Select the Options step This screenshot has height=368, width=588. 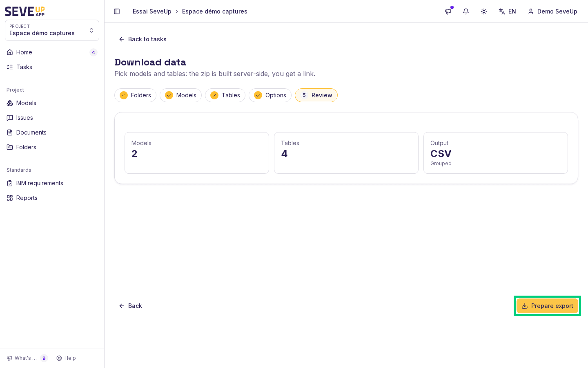point(270,95)
